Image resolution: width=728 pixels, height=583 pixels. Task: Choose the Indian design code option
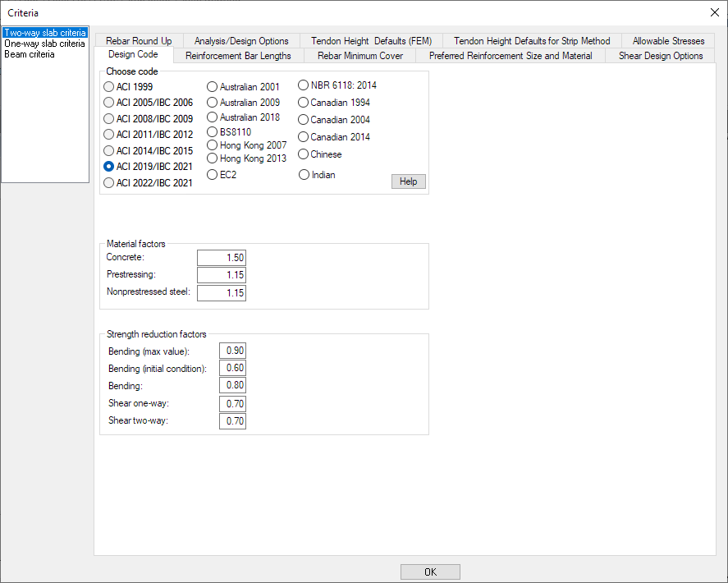(x=304, y=174)
